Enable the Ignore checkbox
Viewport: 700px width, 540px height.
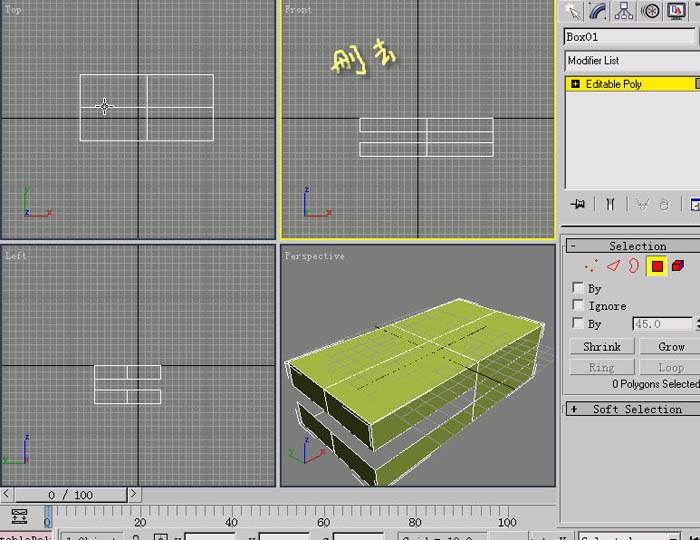click(578, 305)
